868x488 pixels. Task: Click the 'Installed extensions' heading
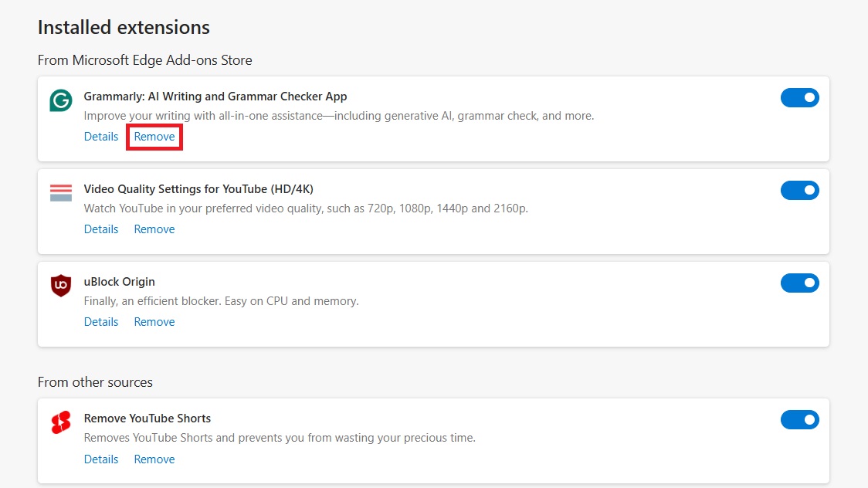click(124, 27)
